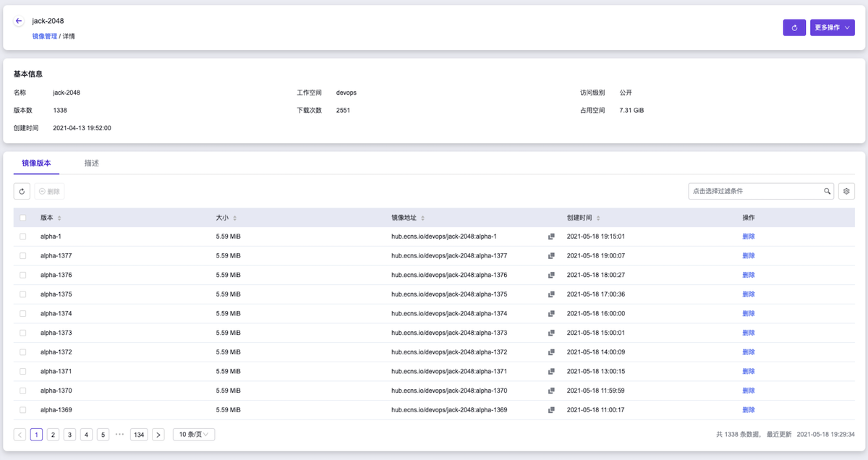
Task: Copy image address for alpha-1369
Action: (x=551, y=410)
